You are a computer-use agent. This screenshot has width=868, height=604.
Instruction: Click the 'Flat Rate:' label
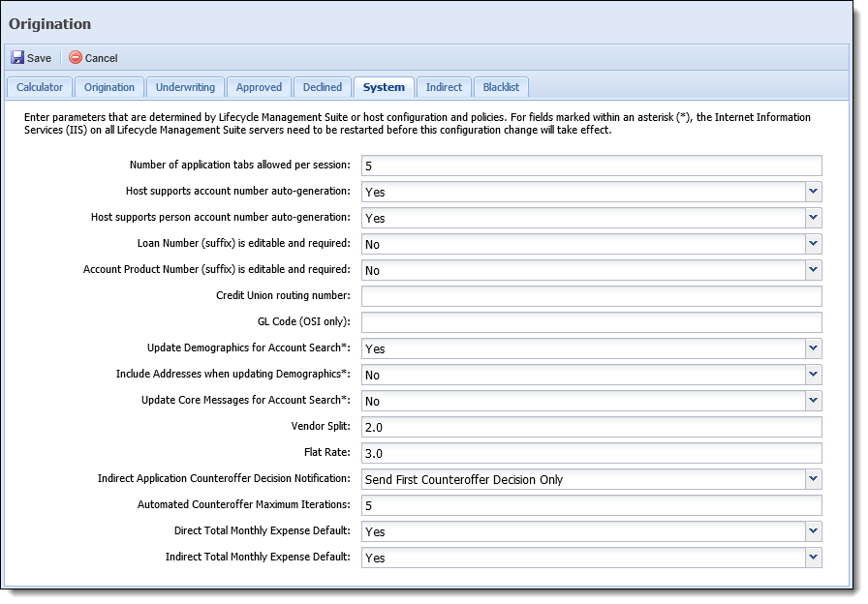pyautogui.click(x=327, y=452)
